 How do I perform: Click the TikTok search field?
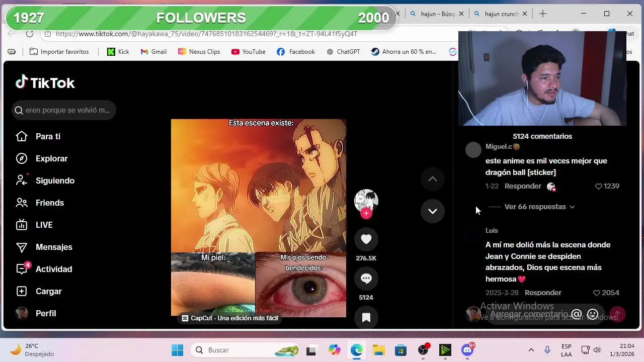click(64, 110)
